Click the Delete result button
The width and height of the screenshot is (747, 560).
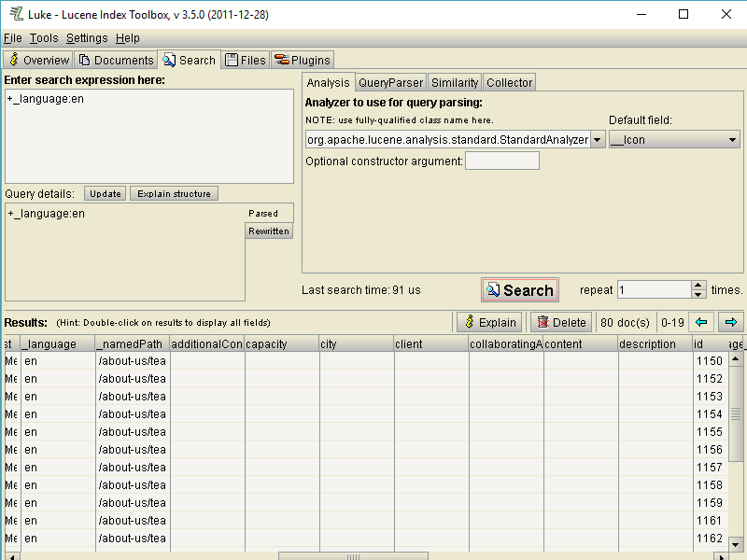(x=561, y=322)
